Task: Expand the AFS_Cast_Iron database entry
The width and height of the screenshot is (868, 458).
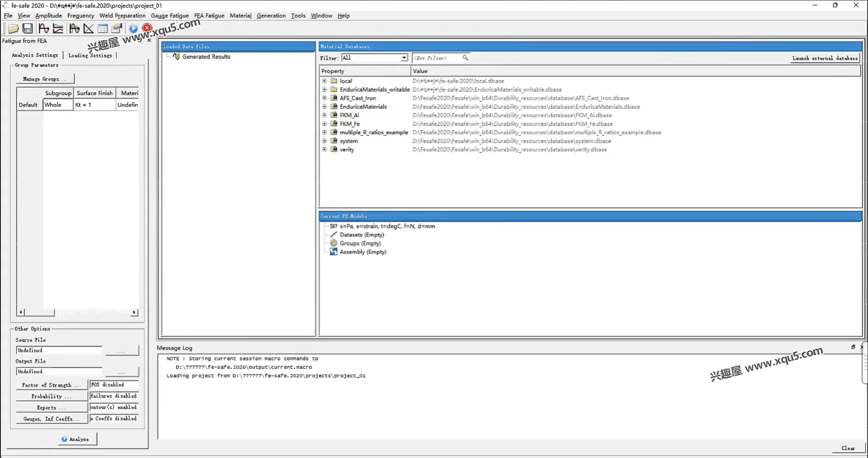Action: coord(324,98)
